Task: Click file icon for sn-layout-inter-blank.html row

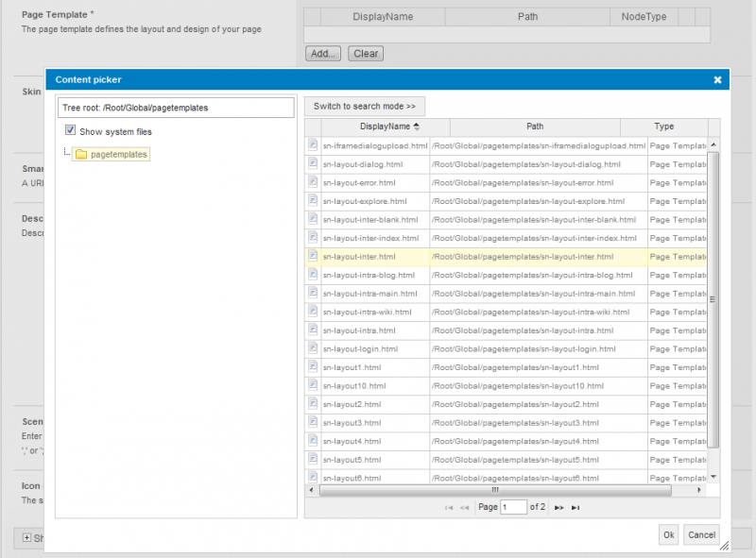Action: click(313, 219)
